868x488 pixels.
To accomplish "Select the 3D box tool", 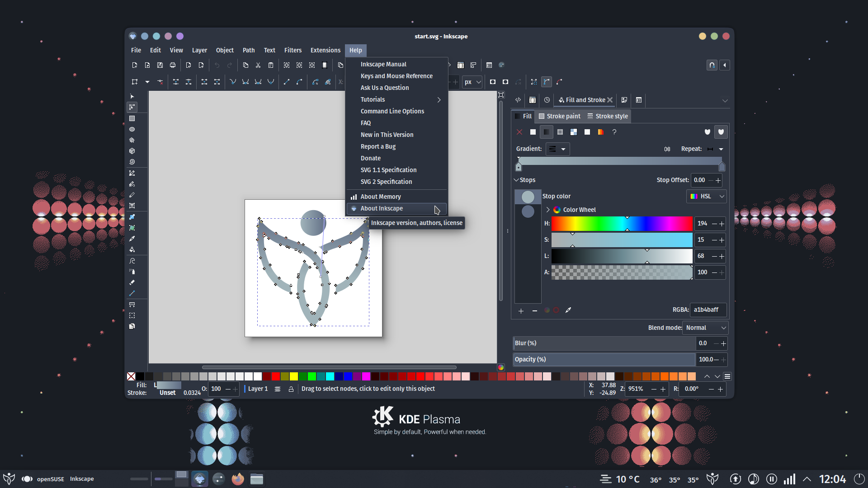I will [132, 151].
